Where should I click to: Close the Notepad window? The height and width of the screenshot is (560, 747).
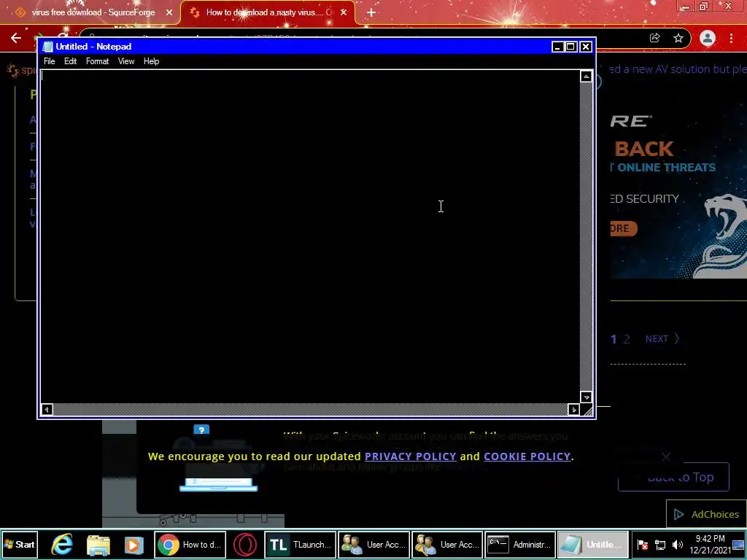click(x=586, y=47)
